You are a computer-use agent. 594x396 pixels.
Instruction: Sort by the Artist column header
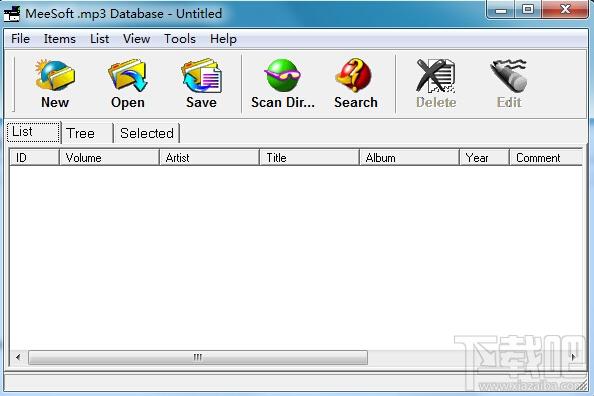pos(209,157)
